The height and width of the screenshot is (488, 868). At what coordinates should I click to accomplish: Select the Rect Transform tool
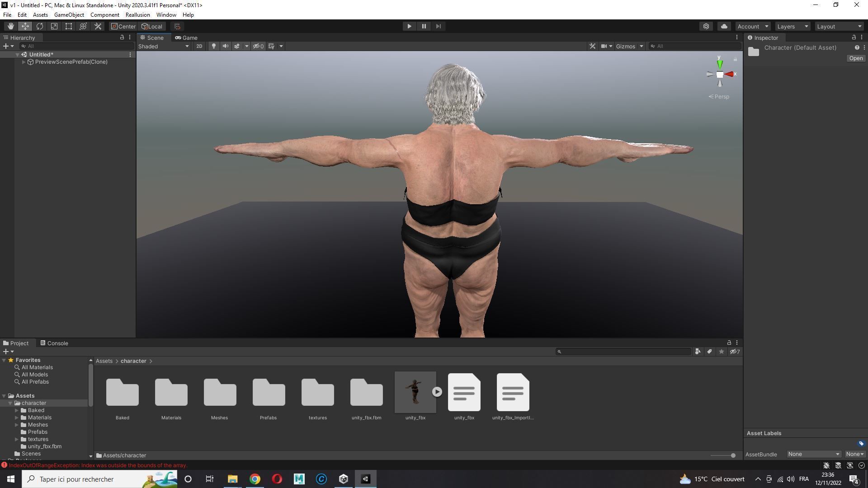pos(69,26)
